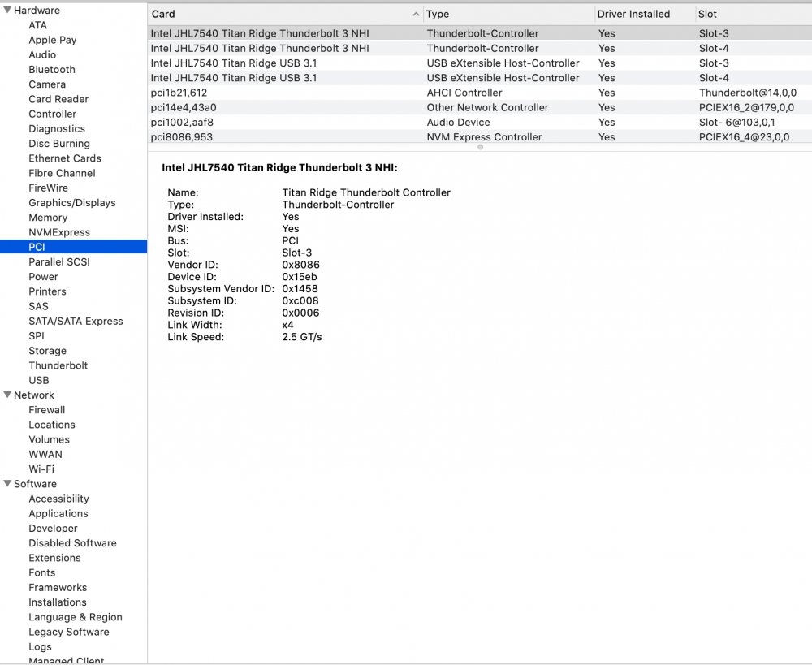Click the Card column sort arrow
The image size is (812, 665).
pyautogui.click(x=415, y=14)
